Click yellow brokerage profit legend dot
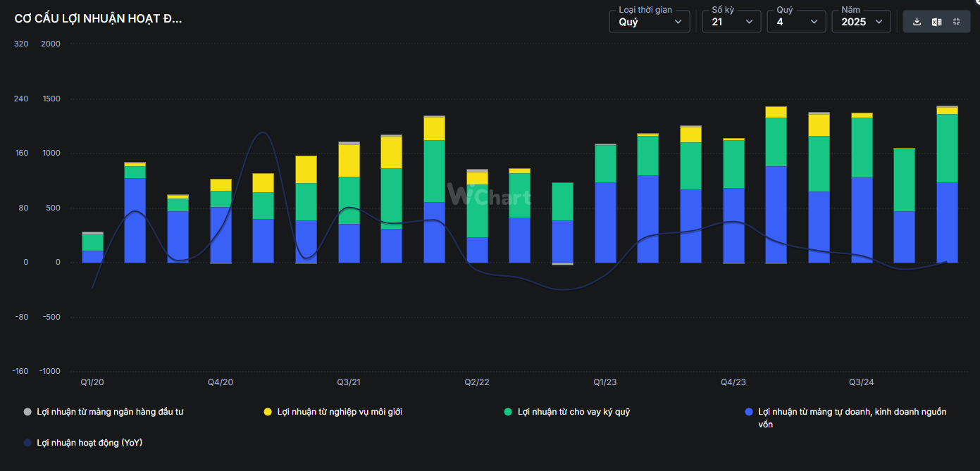 [x=268, y=412]
